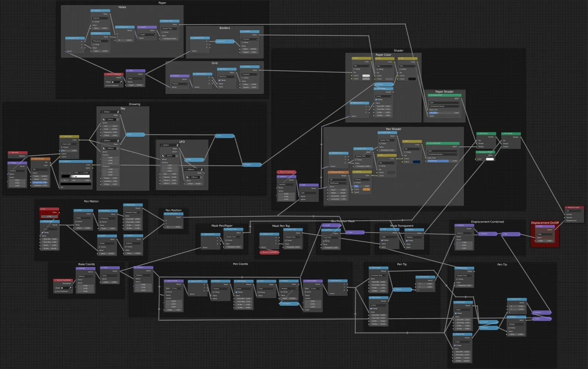This screenshot has height=369, width=588.
Task: Open the GGX distribution dropdown in Paper Shader
Action: (x=444, y=103)
